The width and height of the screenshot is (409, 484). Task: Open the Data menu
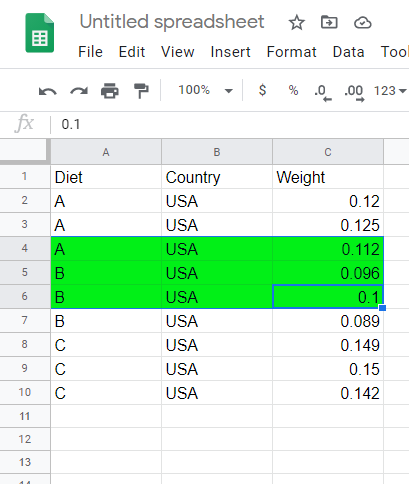point(348,52)
